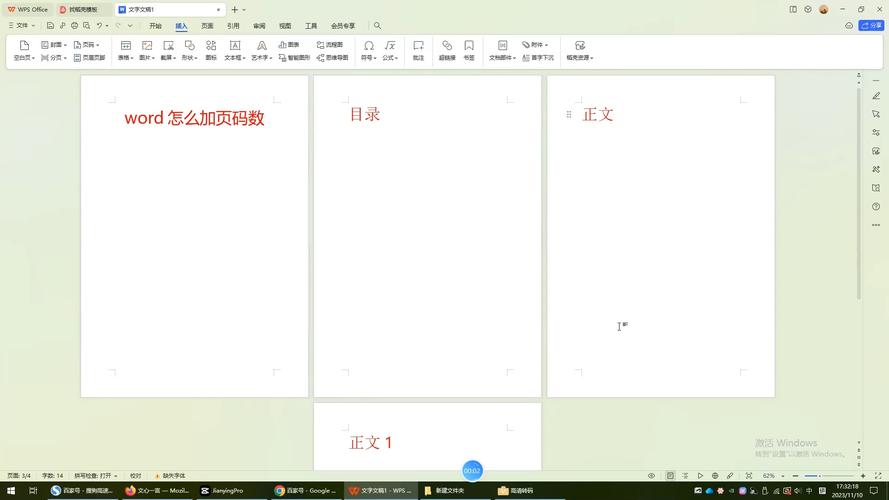
Task: Expand the undo history dropdown arrow
Action: point(107,26)
